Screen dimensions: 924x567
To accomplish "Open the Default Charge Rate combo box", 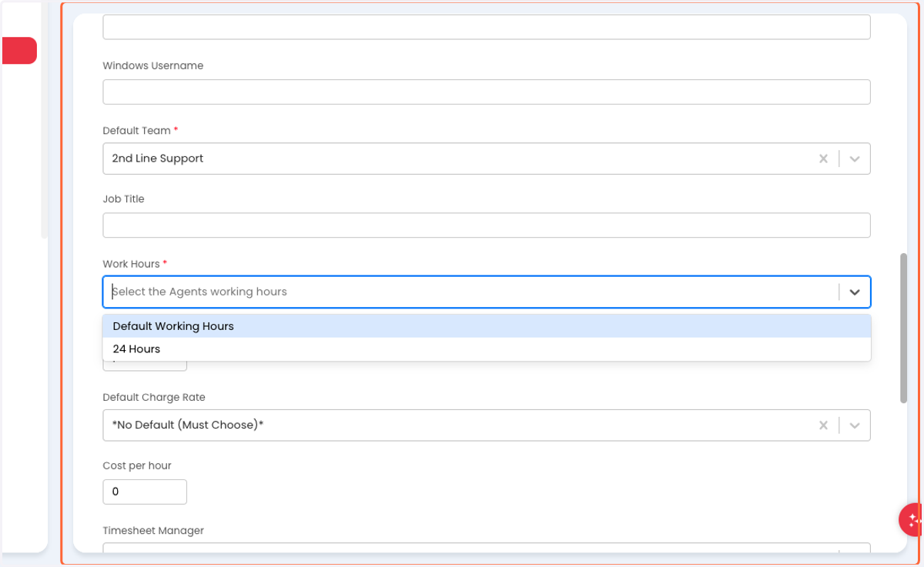I will [x=487, y=425].
